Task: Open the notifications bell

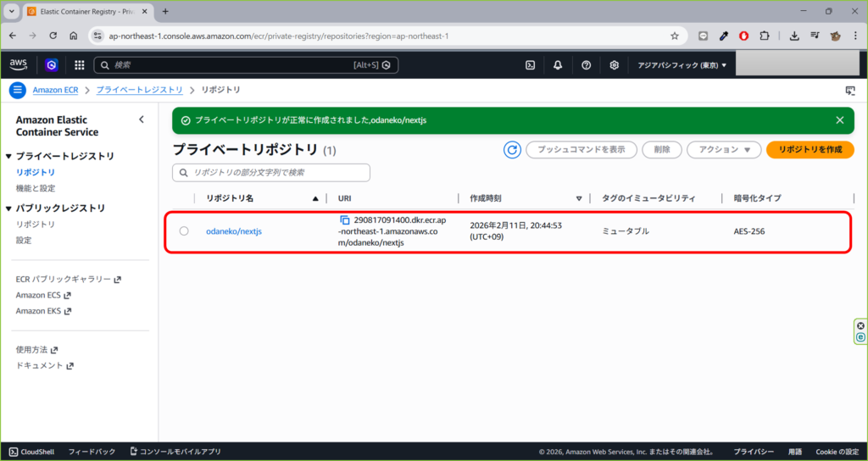Action: tap(558, 65)
